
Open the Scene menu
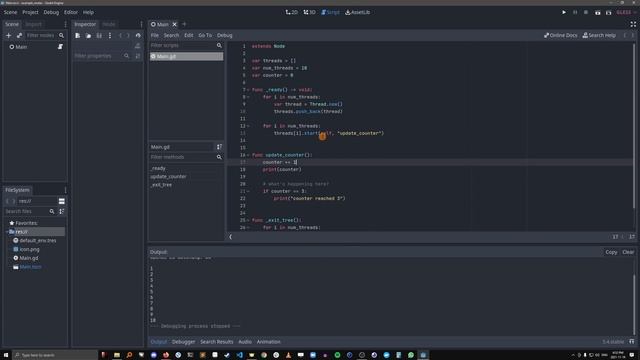(11, 12)
